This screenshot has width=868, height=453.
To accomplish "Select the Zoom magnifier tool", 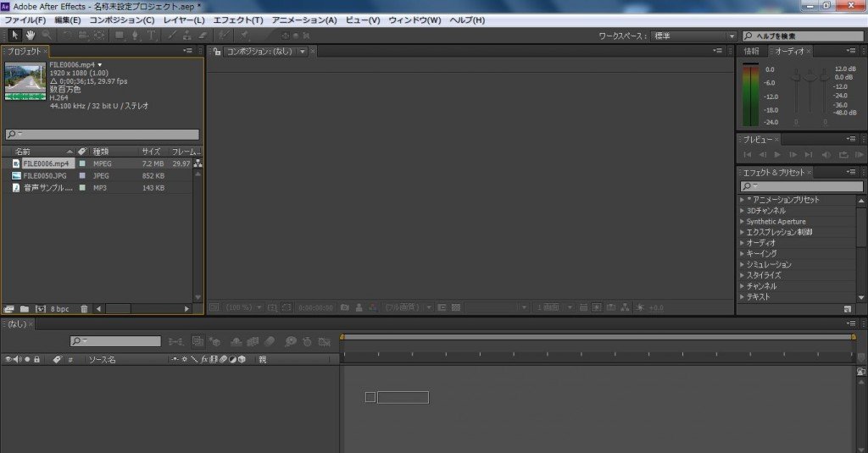I will [47, 36].
